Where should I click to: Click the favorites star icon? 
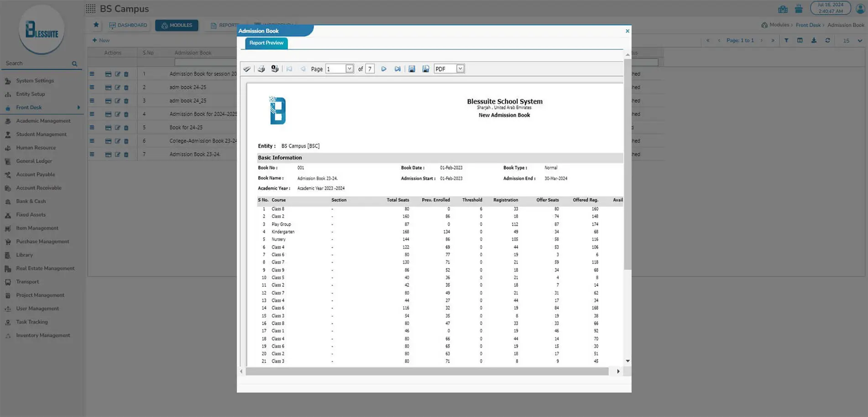click(x=96, y=25)
